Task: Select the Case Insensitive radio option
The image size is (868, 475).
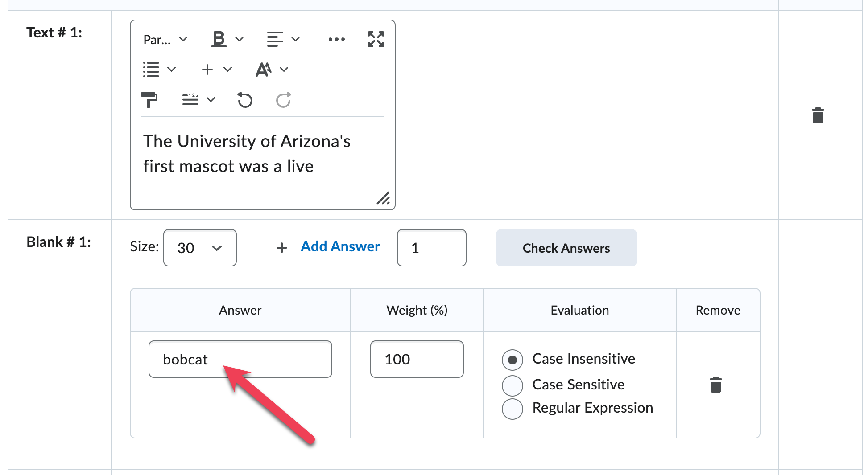Action: click(x=512, y=360)
